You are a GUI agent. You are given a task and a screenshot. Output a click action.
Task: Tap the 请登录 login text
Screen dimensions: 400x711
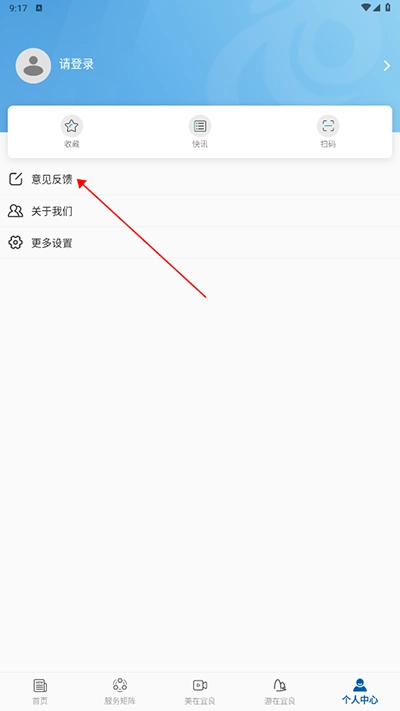coord(76,64)
